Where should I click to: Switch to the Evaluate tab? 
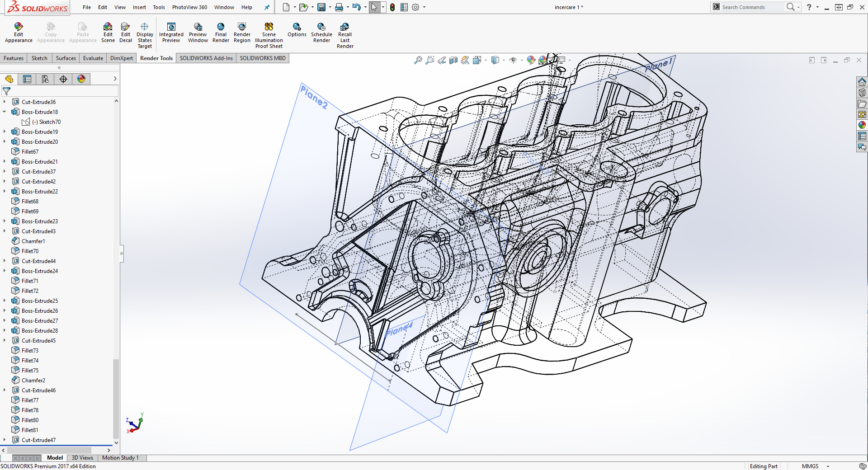[x=93, y=58]
